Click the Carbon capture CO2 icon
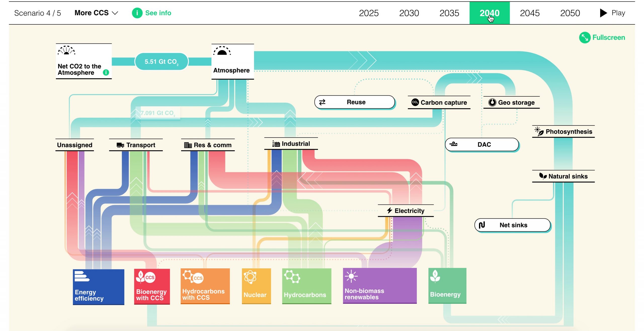This screenshot has width=644, height=331. (x=415, y=102)
